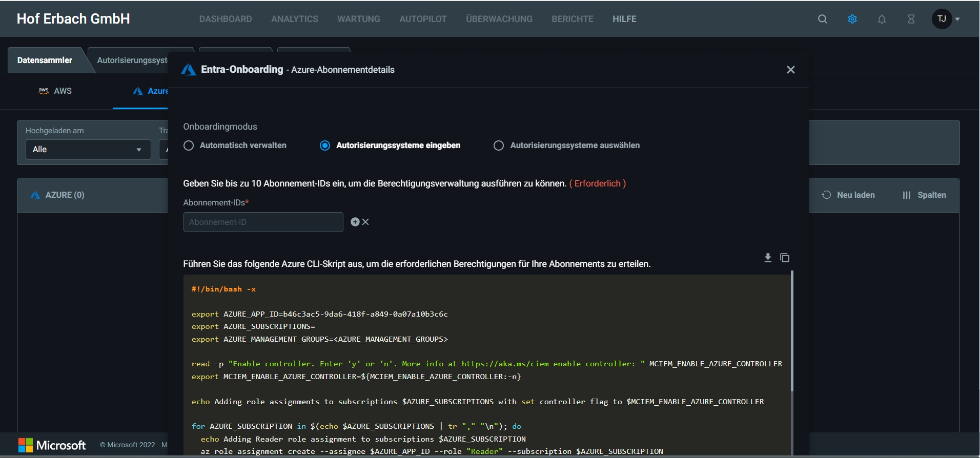The height and width of the screenshot is (458, 980).
Task: Click the AZURE (0) list header
Action: [57, 195]
